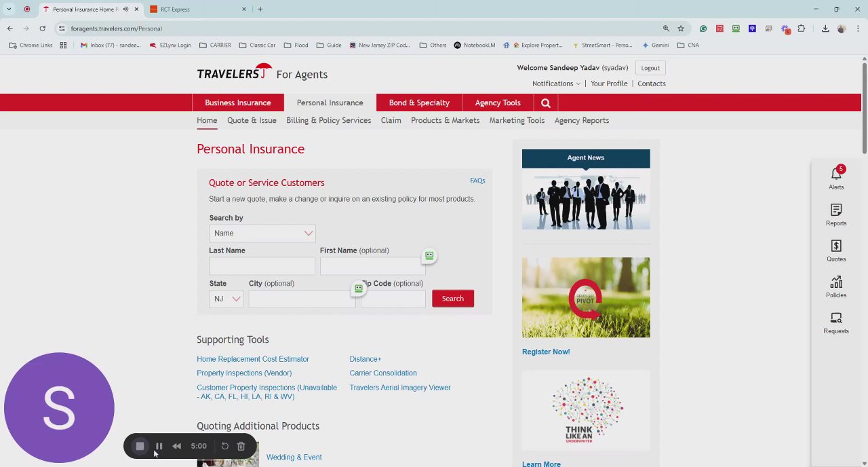The height and width of the screenshot is (467, 868).
Task: Open the Policies sidebar icon
Action: [x=836, y=282]
